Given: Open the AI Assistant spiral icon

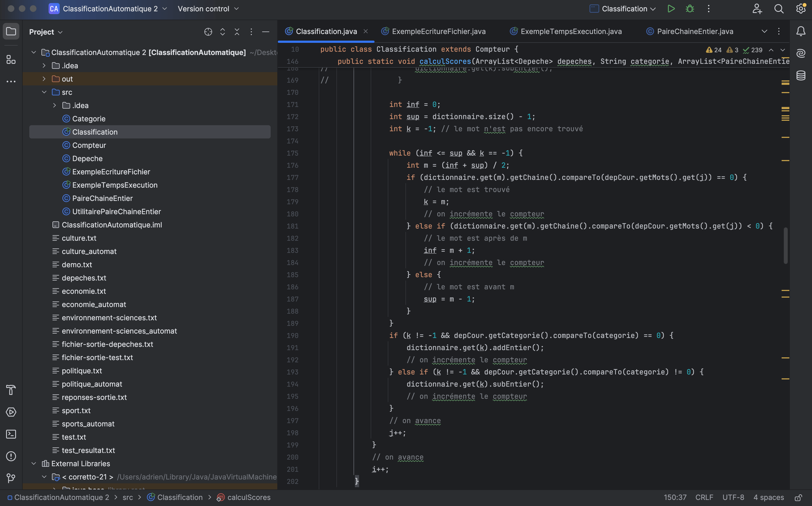Looking at the screenshot, I should [x=801, y=53].
